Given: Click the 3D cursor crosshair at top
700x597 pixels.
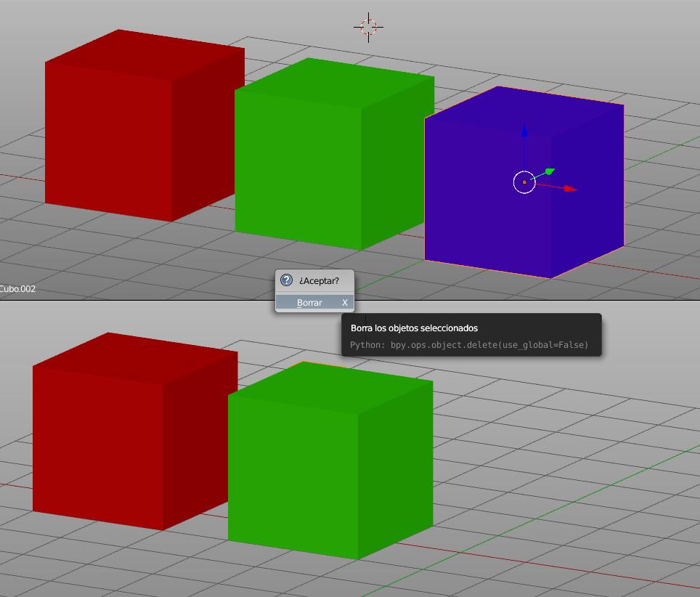Looking at the screenshot, I should click(x=368, y=28).
